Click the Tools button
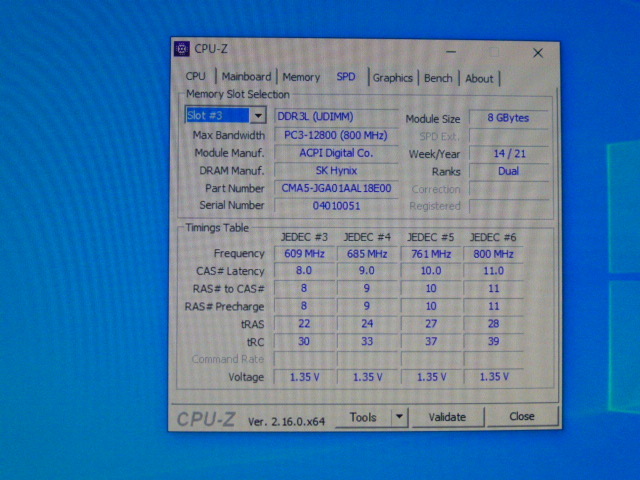 coord(363,417)
